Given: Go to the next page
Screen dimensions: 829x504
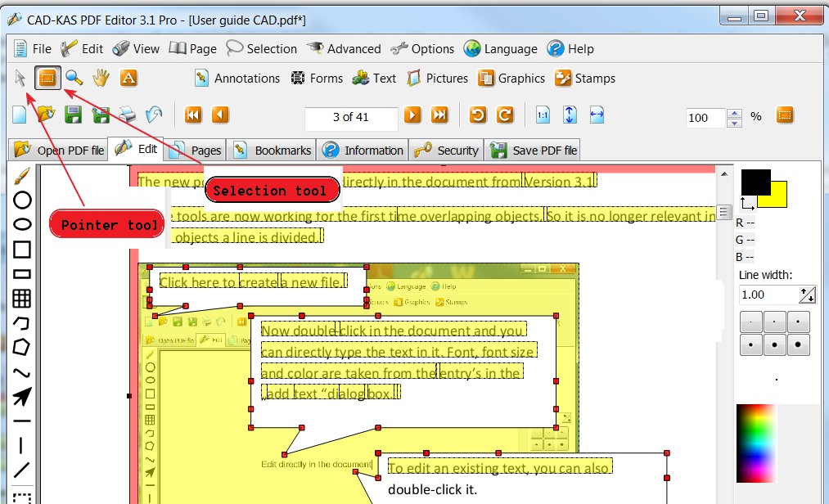Looking at the screenshot, I should pyautogui.click(x=412, y=115).
